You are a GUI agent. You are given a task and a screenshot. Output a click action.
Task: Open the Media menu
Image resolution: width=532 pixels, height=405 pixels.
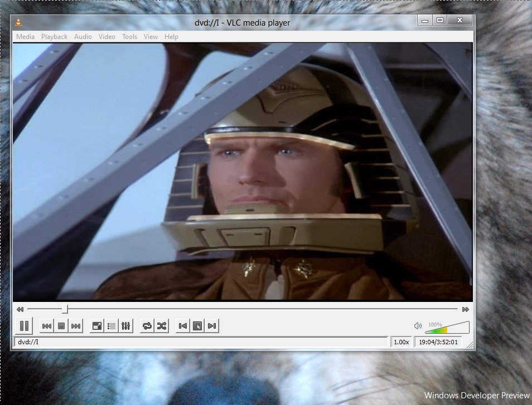(26, 37)
